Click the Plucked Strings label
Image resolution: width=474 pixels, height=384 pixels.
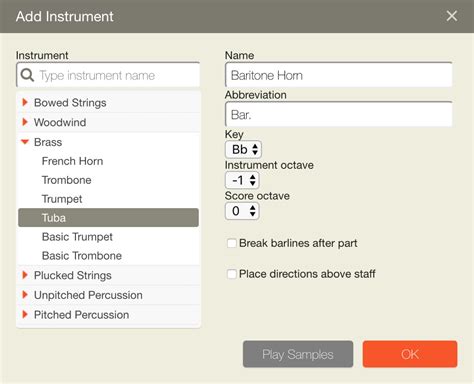tap(73, 275)
